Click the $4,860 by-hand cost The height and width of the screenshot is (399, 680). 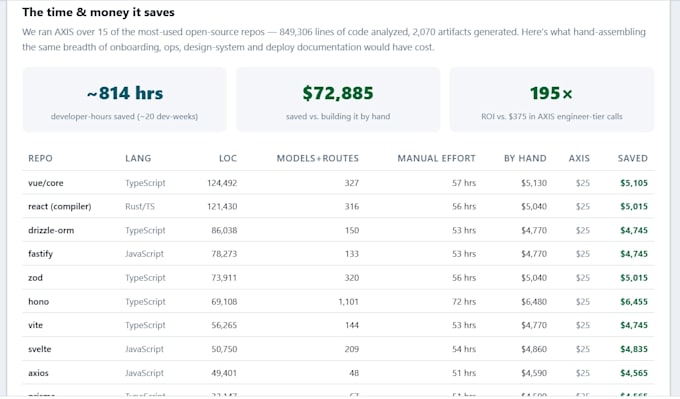(x=534, y=349)
